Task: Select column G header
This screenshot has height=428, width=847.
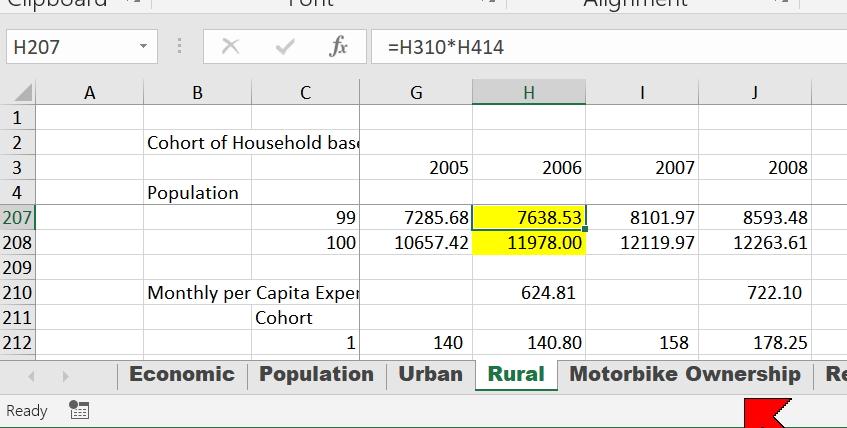Action: pos(416,92)
